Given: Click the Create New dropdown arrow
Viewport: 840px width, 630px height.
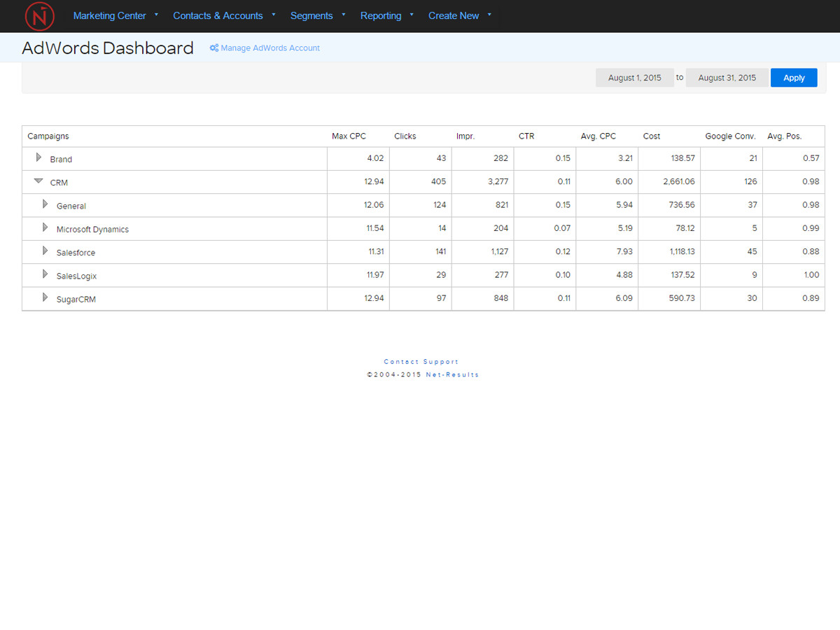Looking at the screenshot, I should [x=489, y=14].
